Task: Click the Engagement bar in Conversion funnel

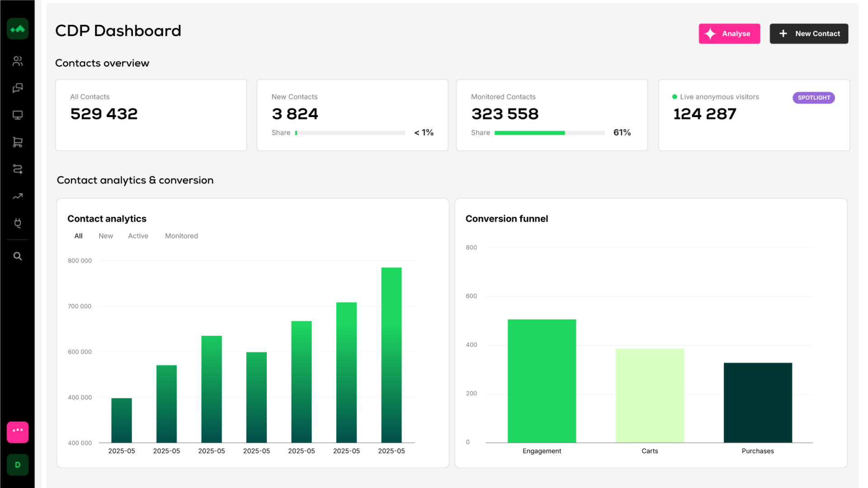Action: click(x=542, y=381)
